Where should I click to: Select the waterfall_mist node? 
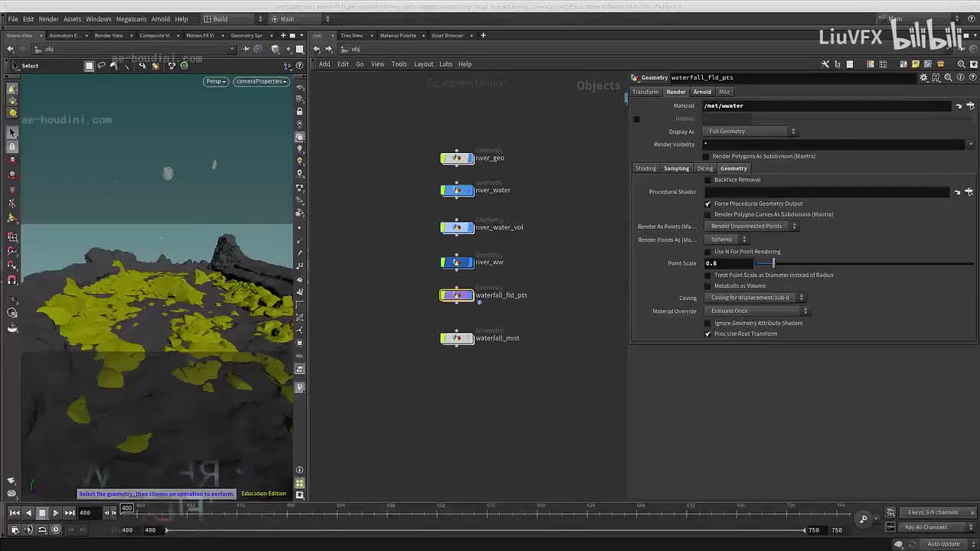pyautogui.click(x=457, y=338)
